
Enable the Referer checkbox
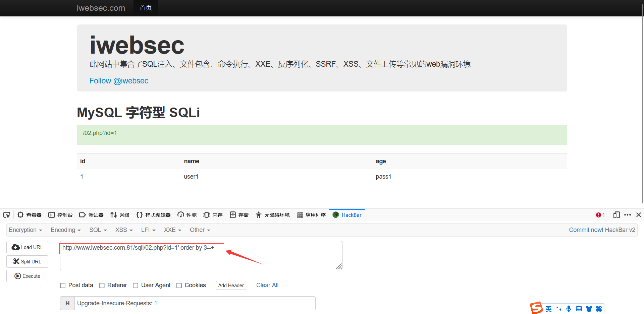pyautogui.click(x=102, y=285)
